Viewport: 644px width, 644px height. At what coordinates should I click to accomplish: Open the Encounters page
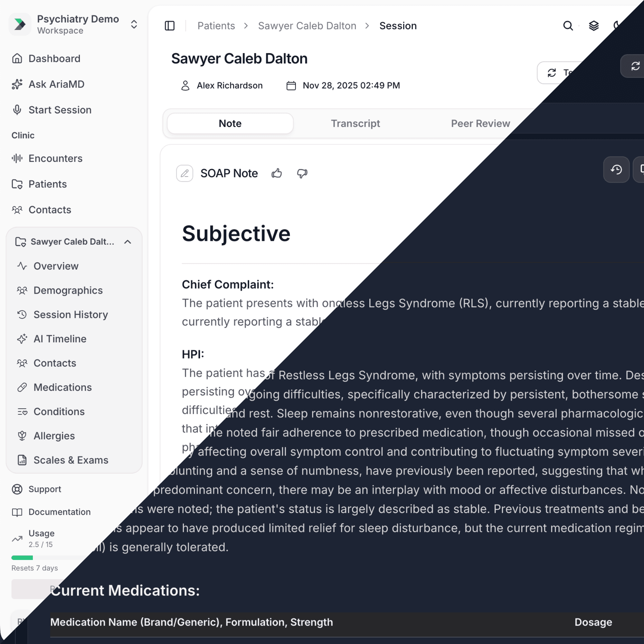55,158
